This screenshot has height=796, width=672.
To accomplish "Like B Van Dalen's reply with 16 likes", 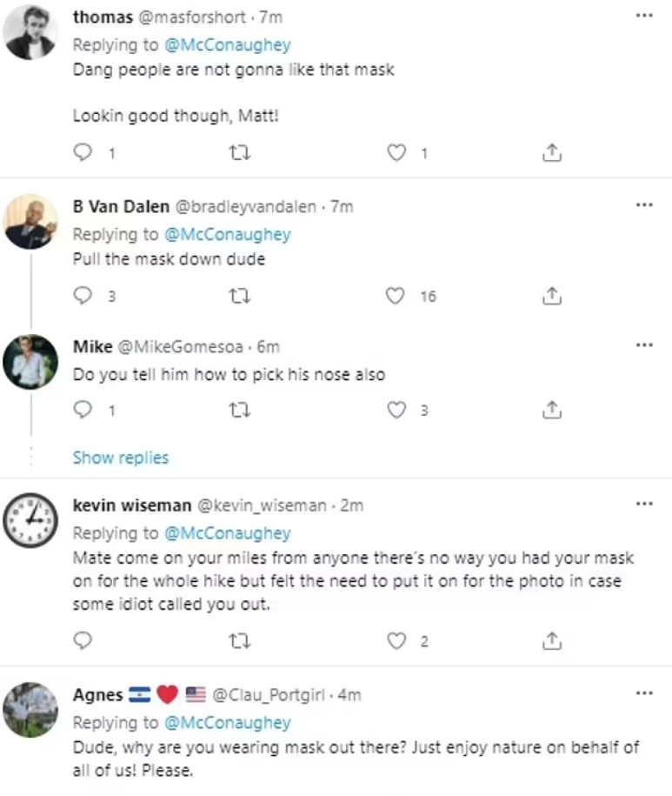I will [x=397, y=296].
